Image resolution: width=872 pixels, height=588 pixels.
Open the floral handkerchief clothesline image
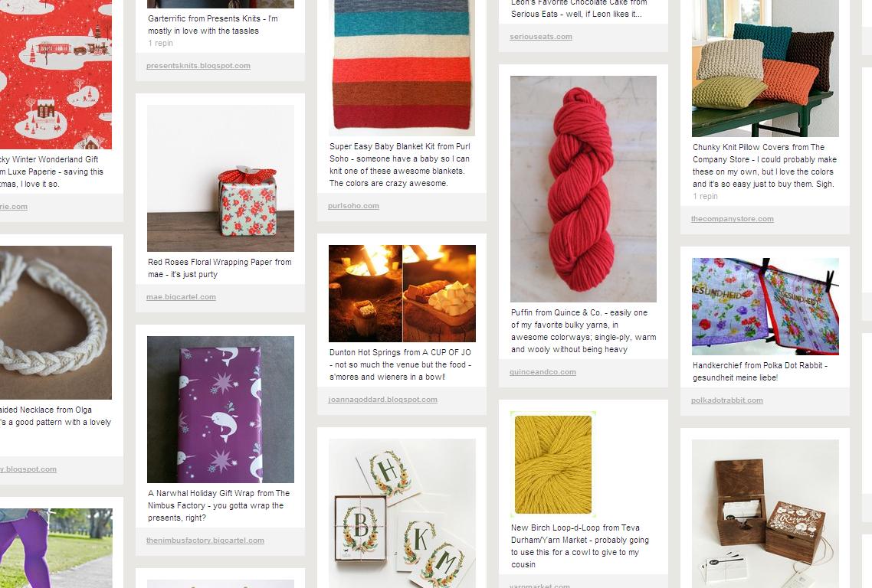coord(765,306)
